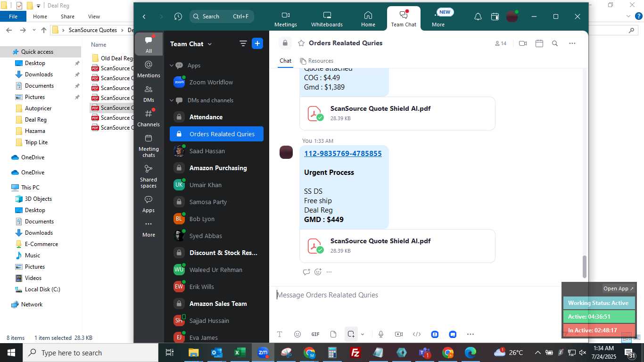Image resolution: width=644 pixels, height=362 pixels.
Task: Schedule meeting with channel calendar icon
Action: (539, 43)
